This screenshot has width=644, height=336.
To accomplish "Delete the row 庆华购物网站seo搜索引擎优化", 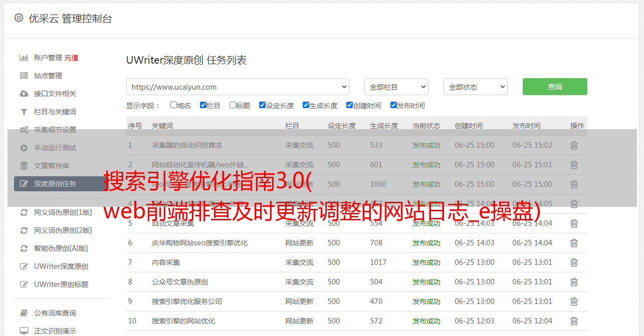I will (574, 243).
